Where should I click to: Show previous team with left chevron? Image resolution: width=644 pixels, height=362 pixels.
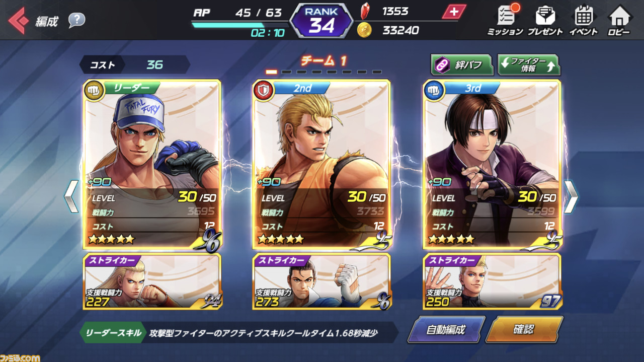71,195
